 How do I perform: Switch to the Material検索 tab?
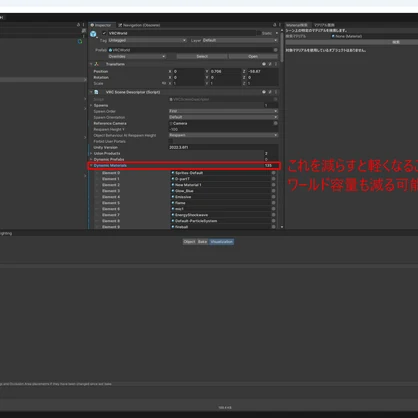click(297, 25)
